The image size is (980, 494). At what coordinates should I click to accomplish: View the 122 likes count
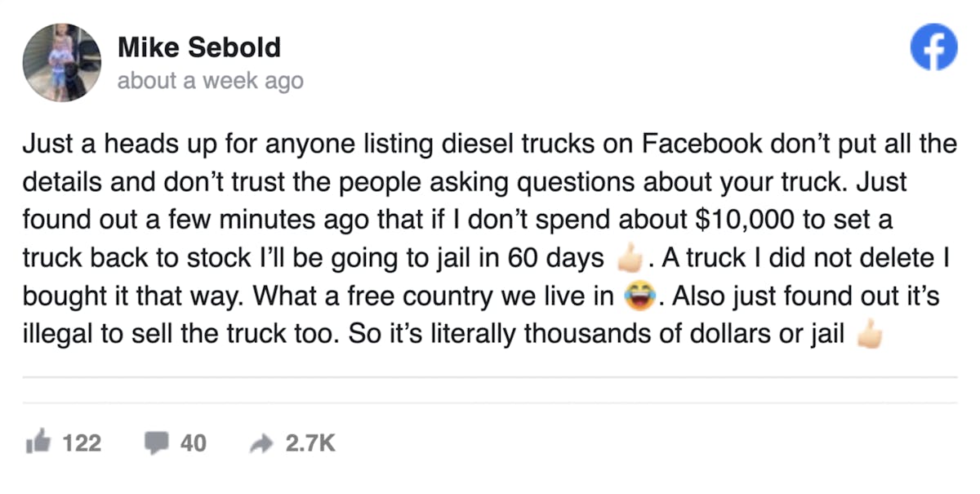(x=82, y=443)
